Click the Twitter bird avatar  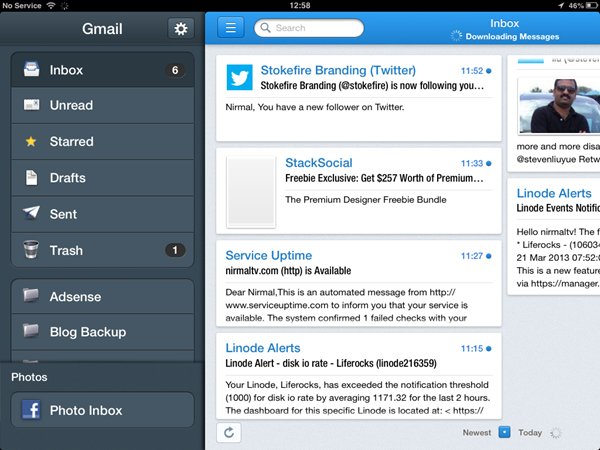pyautogui.click(x=240, y=77)
